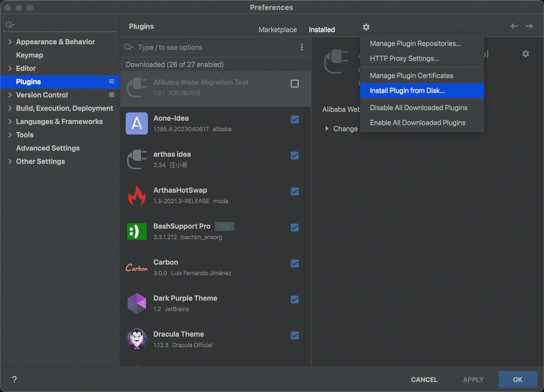Choose Enable All Downloaded Plugins
The height and width of the screenshot is (392, 544).
tap(422, 123)
